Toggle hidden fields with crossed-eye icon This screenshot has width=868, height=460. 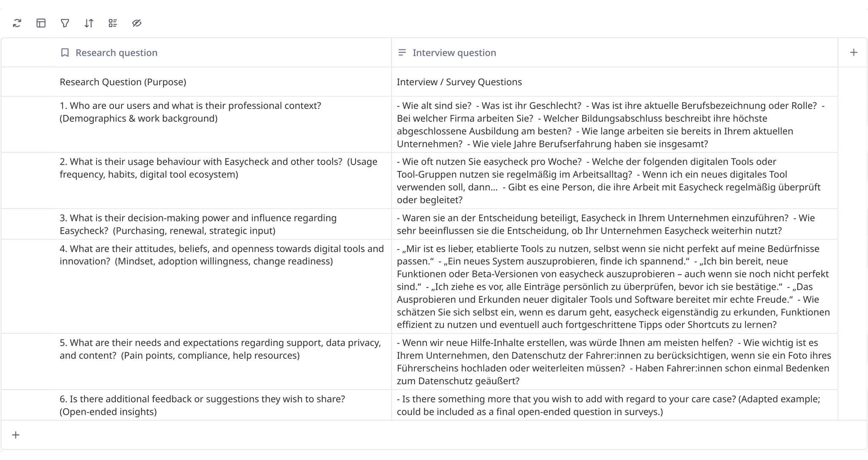137,23
